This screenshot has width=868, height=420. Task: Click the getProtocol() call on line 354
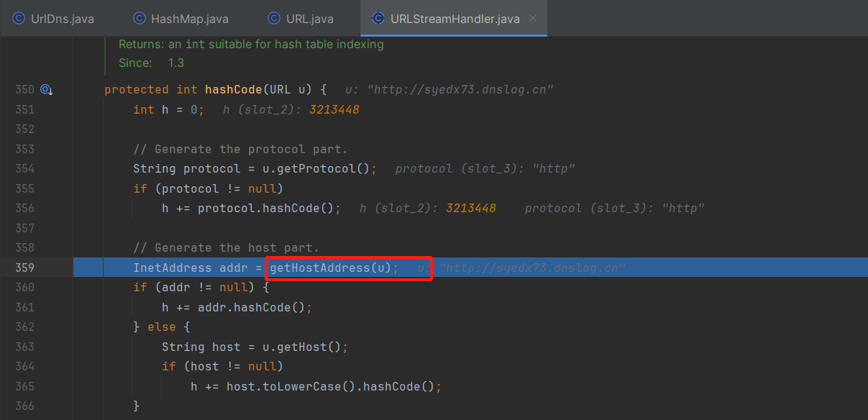(316, 168)
